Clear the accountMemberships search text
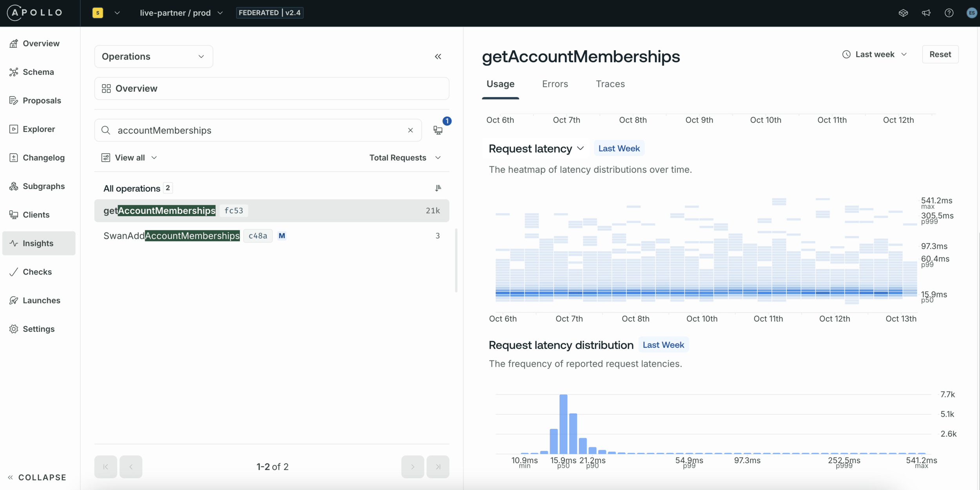The image size is (980, 490). pyautogui.click(x=410, y=130)
